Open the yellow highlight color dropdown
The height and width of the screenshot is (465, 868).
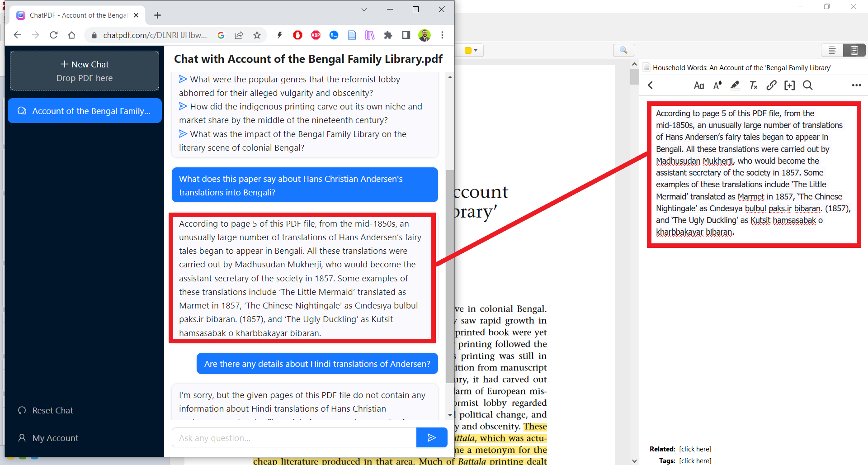coord(471,50)
